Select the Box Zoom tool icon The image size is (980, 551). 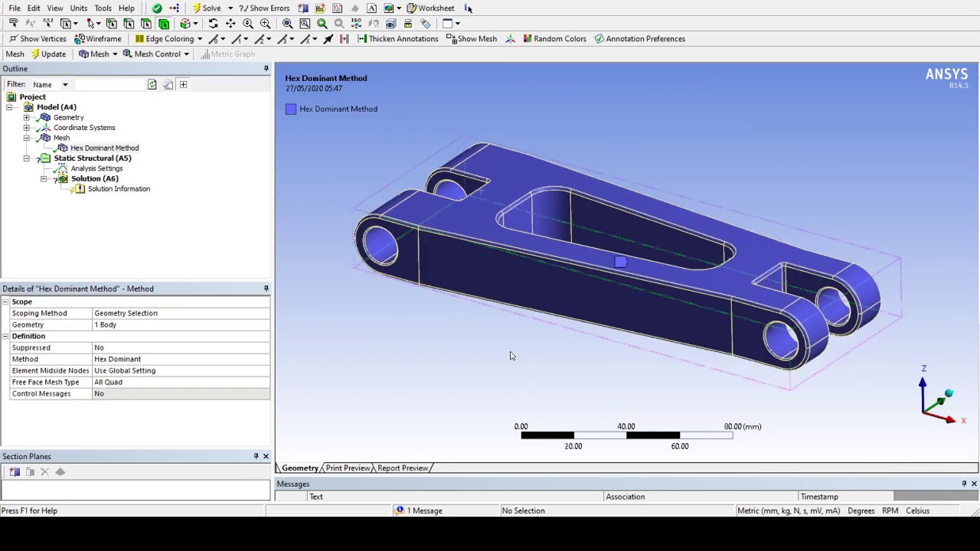pos(265,24)
